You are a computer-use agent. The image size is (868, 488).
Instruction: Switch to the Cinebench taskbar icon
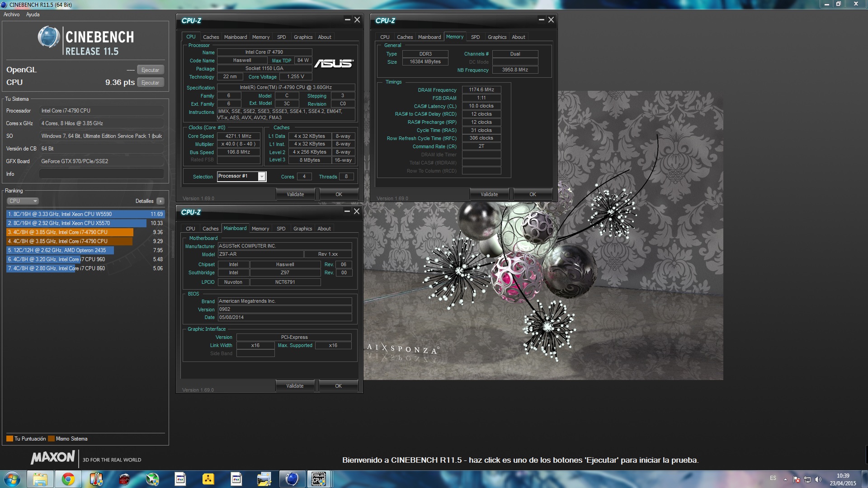click(292, 479)
